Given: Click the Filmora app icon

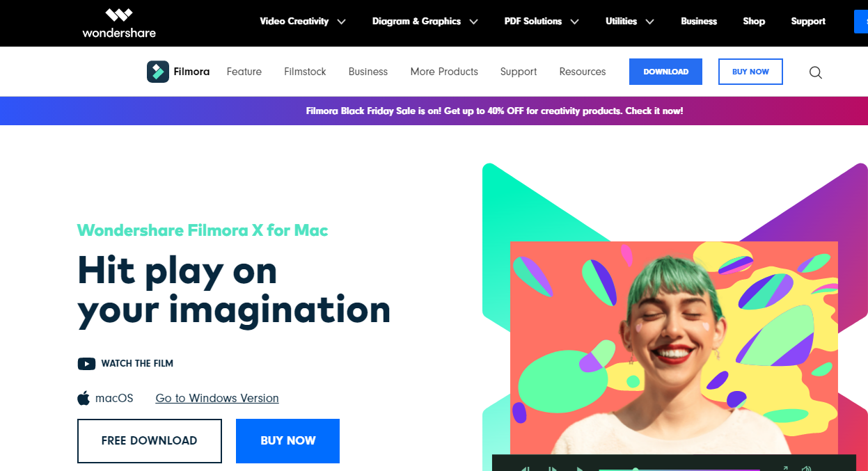Looking at the screenshot, I should click(x=158, y=72).
